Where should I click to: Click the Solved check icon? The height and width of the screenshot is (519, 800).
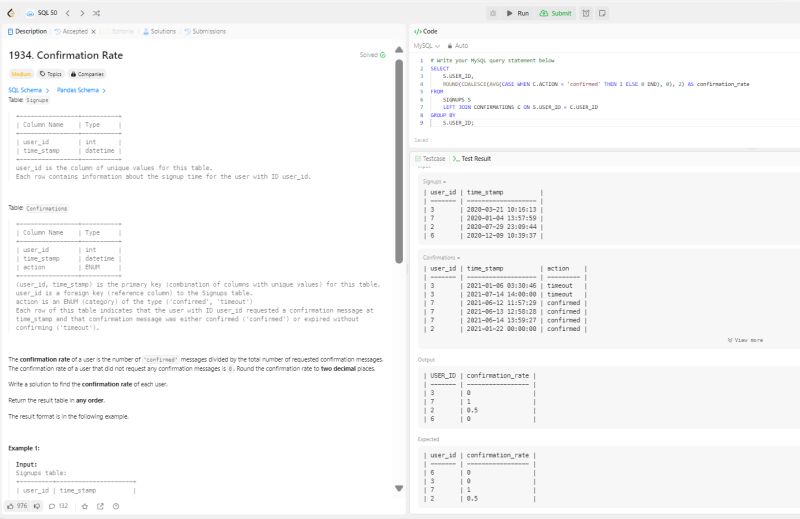tap(383, 55)
